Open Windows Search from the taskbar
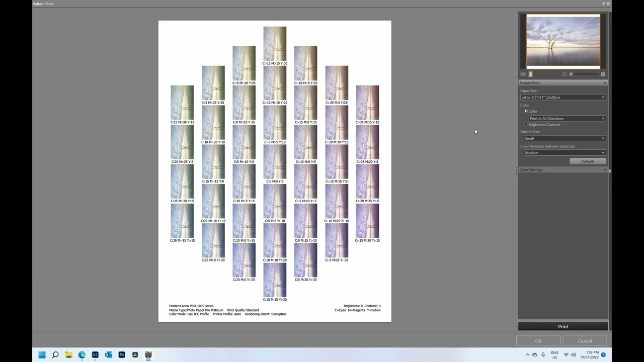The height and width of the screenshot is (362, 644). (55, 355)
